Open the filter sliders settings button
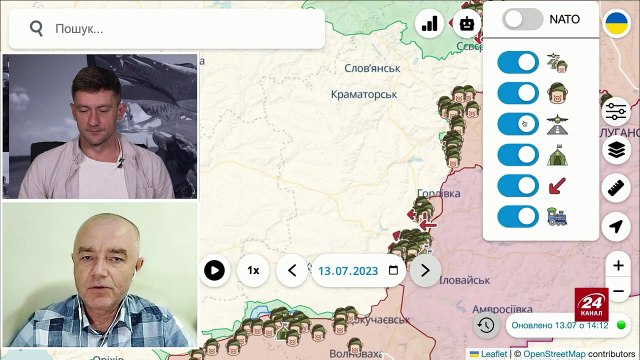Screen dimensions: 640x360 pos(616,111)
